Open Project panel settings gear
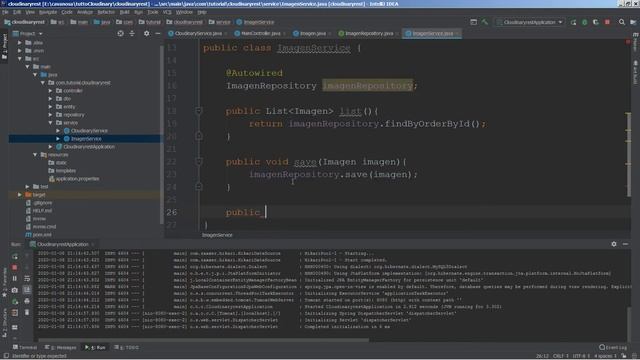This screenshot has height=360, width=640. pyautogui.click(x=147, y=33)
